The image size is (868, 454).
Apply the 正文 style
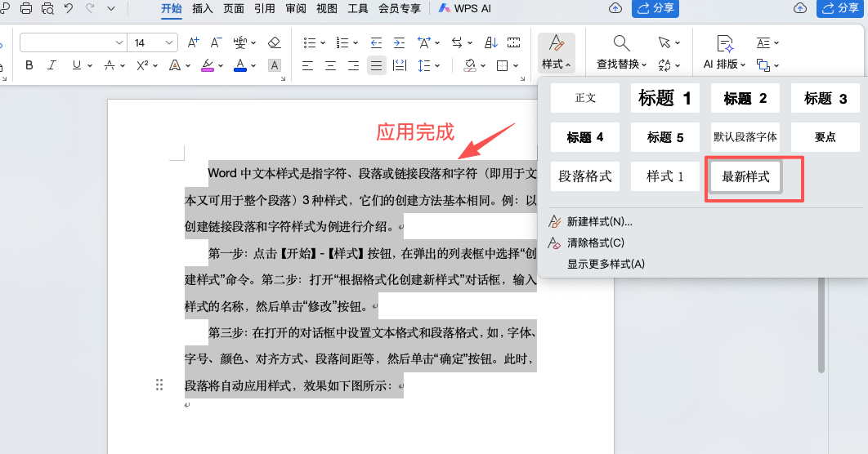[x=585, y=98]
